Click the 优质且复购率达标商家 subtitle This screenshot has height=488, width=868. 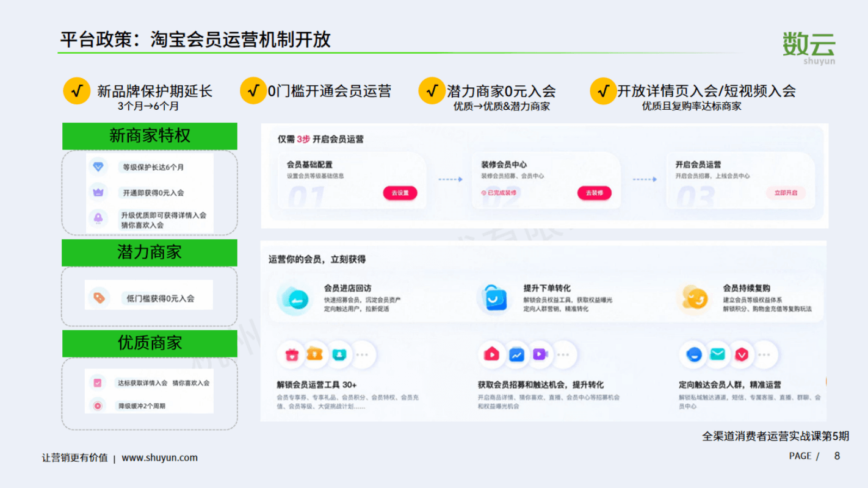coord(692,106)
